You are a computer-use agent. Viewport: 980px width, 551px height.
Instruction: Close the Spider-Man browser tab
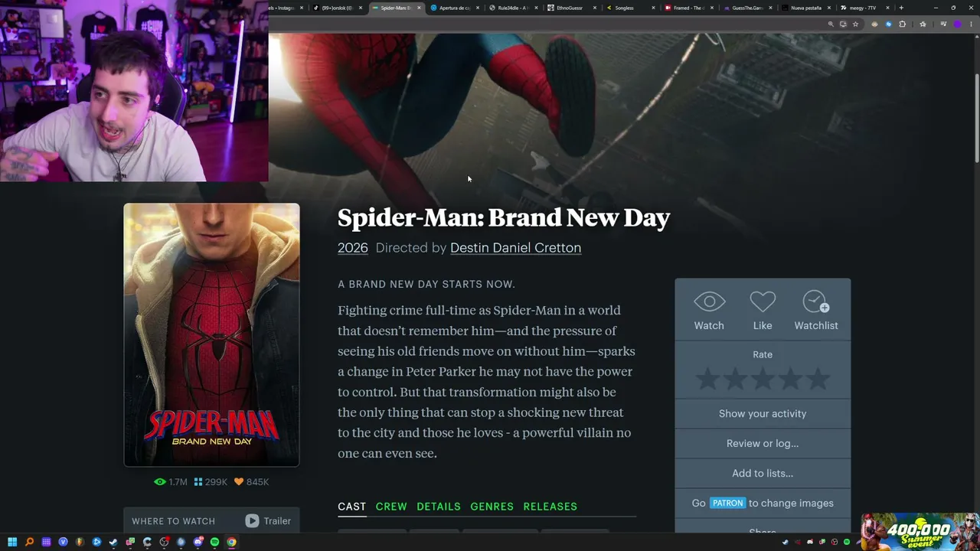click(419, 8)
